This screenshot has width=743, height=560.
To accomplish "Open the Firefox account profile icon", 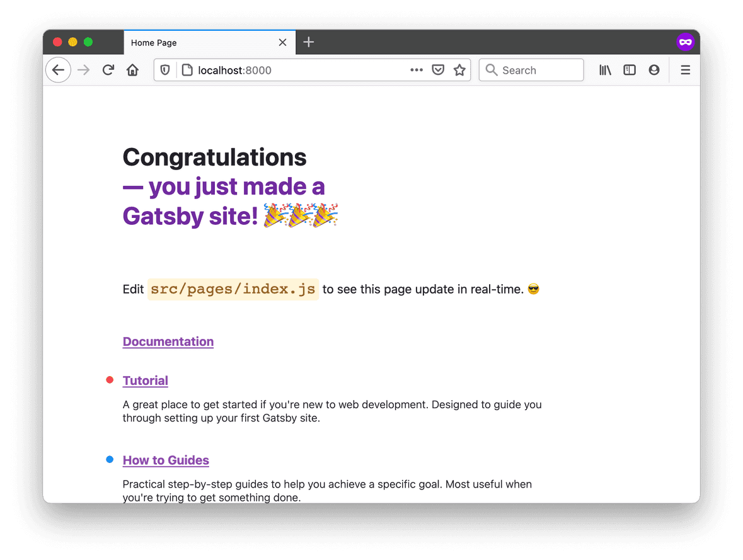I will (654, 70).
